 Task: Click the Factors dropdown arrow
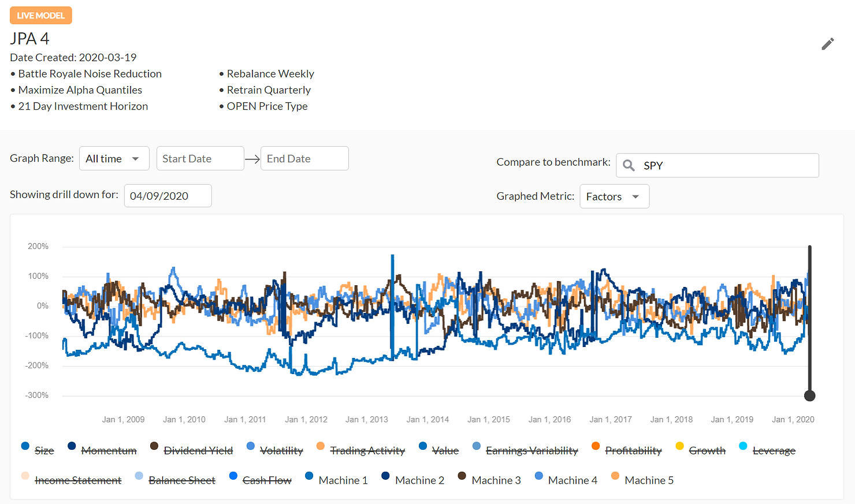pyautogui.click(x=635, y=197)
